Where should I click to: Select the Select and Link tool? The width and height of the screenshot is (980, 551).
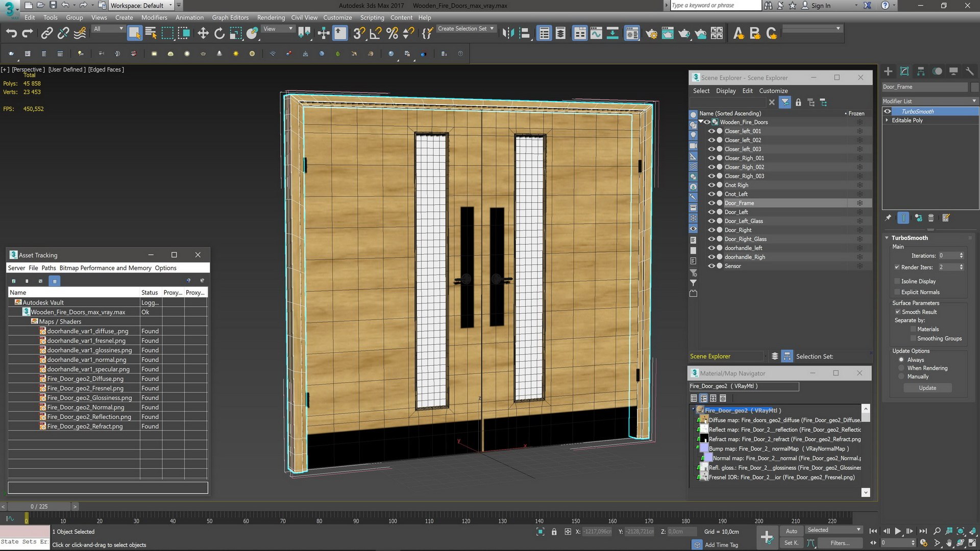pyautogui.click(x=46, y=34)
